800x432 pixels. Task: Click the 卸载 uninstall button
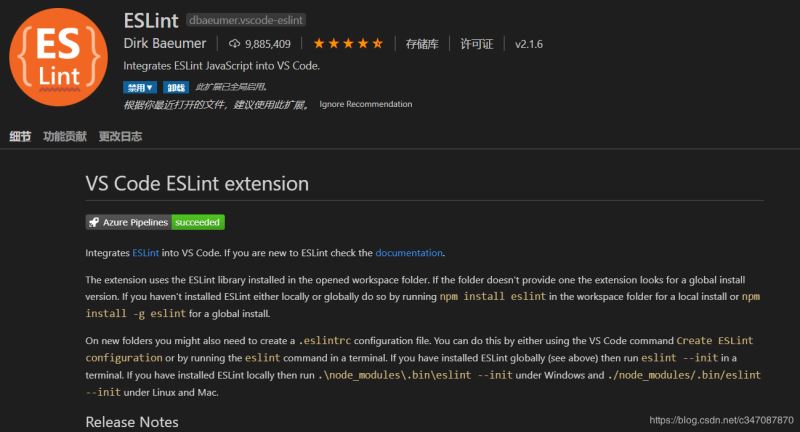[x=176, y=88]
